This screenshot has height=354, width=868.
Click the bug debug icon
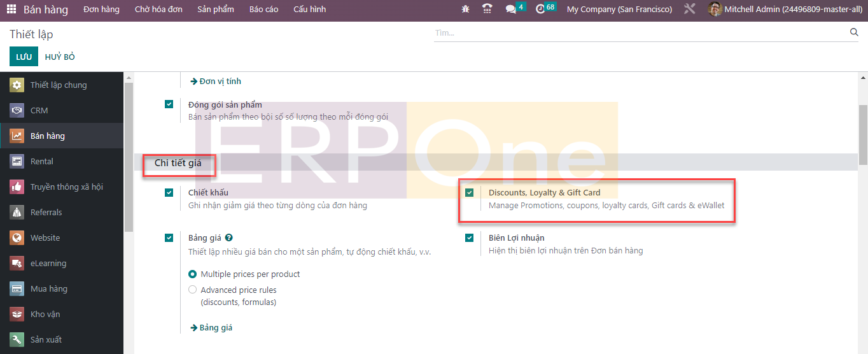(x=465, y=10)
